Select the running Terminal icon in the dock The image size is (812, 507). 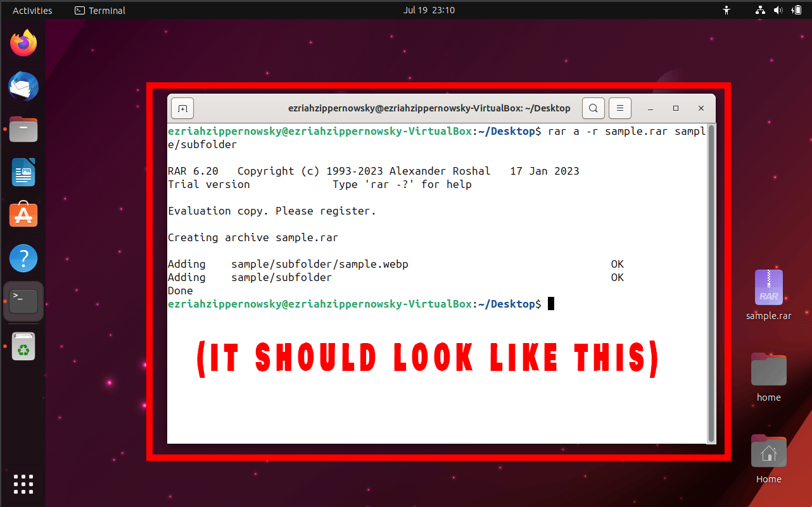23,301
